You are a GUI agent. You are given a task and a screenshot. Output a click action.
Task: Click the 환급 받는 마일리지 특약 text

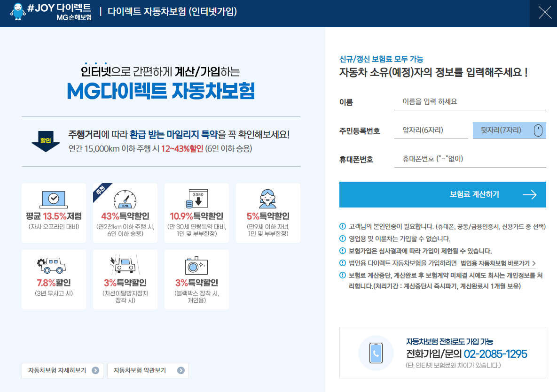click(173, 135)
